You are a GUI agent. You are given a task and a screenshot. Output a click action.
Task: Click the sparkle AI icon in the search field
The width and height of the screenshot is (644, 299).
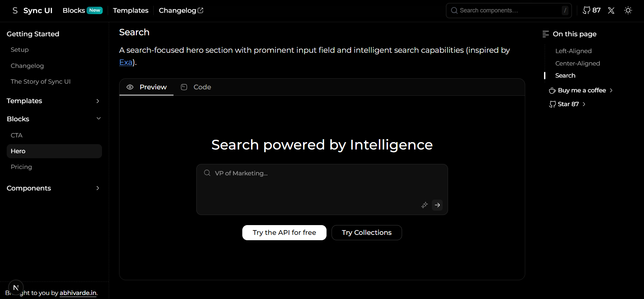click(424, 205)
